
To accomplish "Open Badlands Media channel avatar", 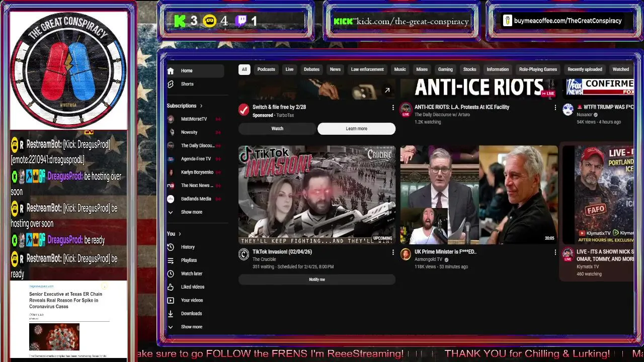I will [171, 199].
